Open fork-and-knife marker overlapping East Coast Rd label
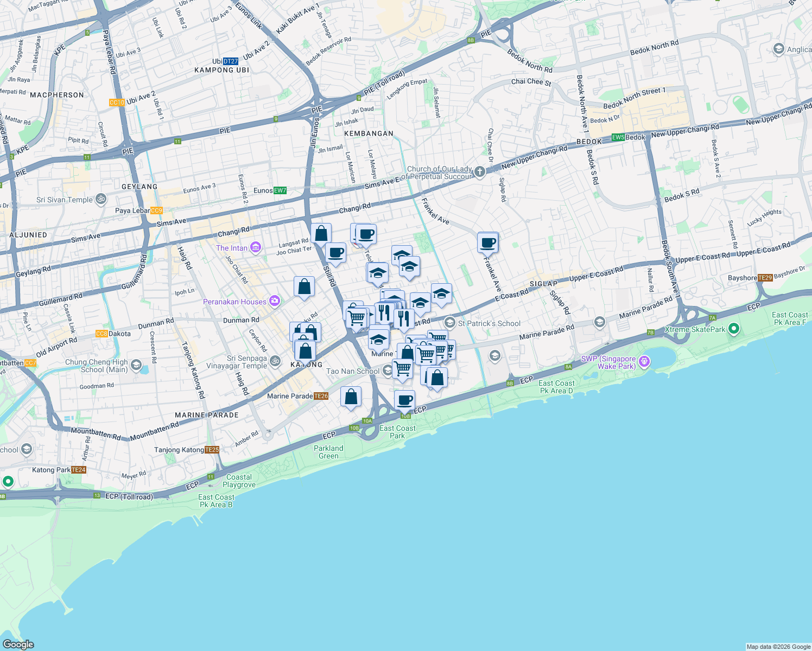812x651 pixels. point(403,318)
